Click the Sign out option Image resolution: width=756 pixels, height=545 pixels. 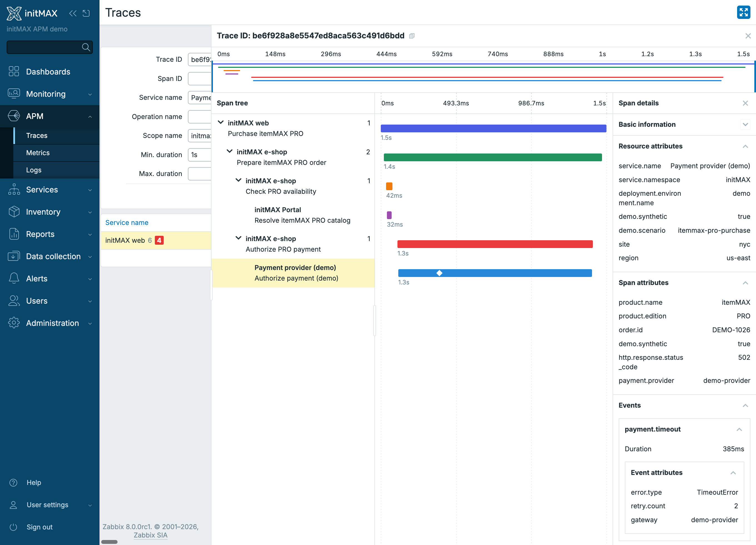point(50,527)
